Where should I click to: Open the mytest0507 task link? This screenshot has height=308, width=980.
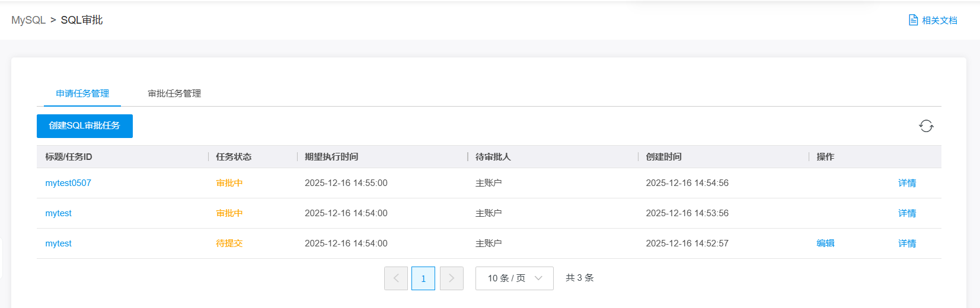(68, 183)
